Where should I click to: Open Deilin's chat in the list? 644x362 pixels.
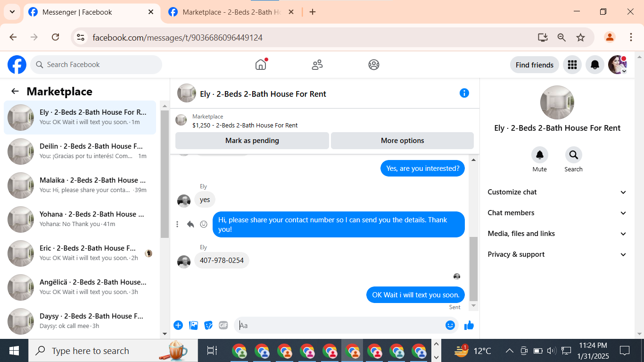coord(80,152)
